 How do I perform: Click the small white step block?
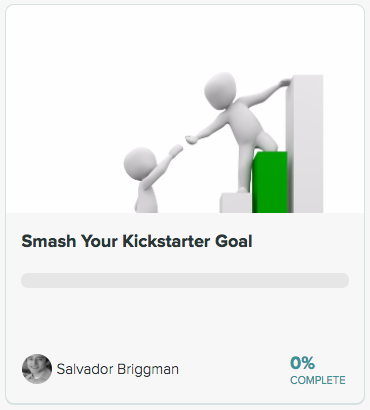[235, 203]
